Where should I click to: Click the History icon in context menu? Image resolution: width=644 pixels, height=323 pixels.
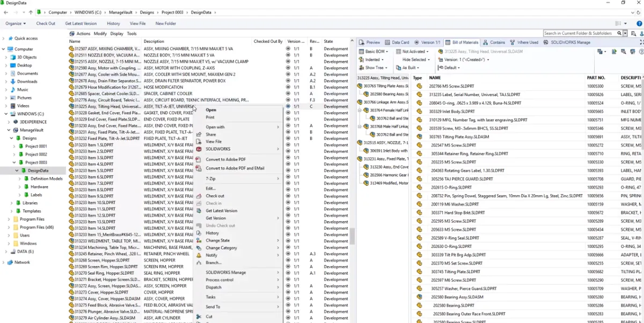click(199, 233)
